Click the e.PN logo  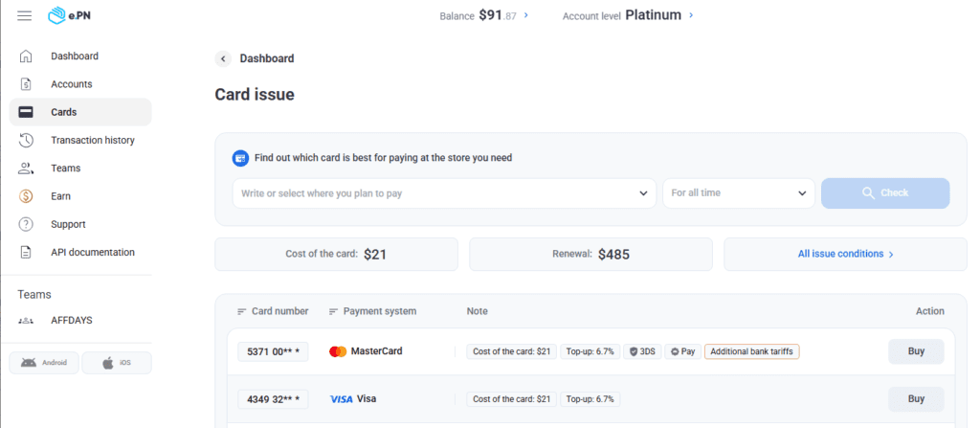(70, 15)
